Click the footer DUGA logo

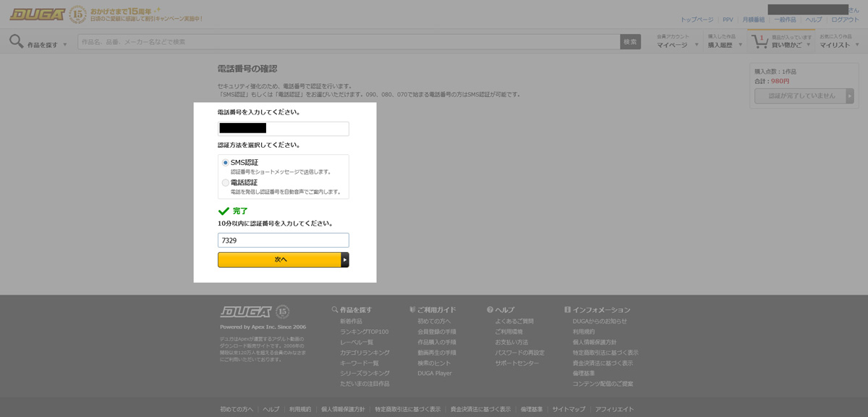click(245, 312)
